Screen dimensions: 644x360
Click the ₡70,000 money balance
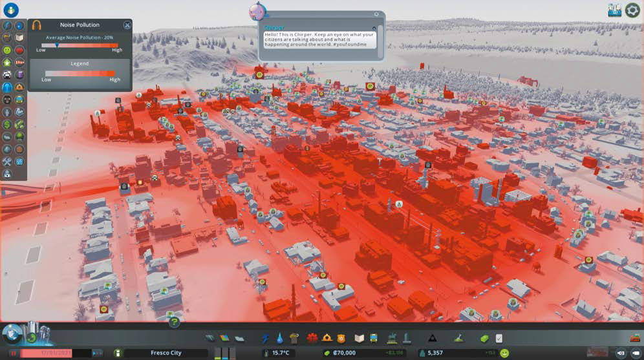click(x=344, y=353)
